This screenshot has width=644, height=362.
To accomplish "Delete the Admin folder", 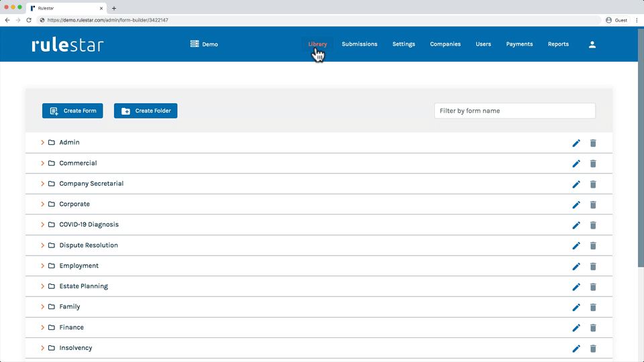I will (x=593, y=143).
